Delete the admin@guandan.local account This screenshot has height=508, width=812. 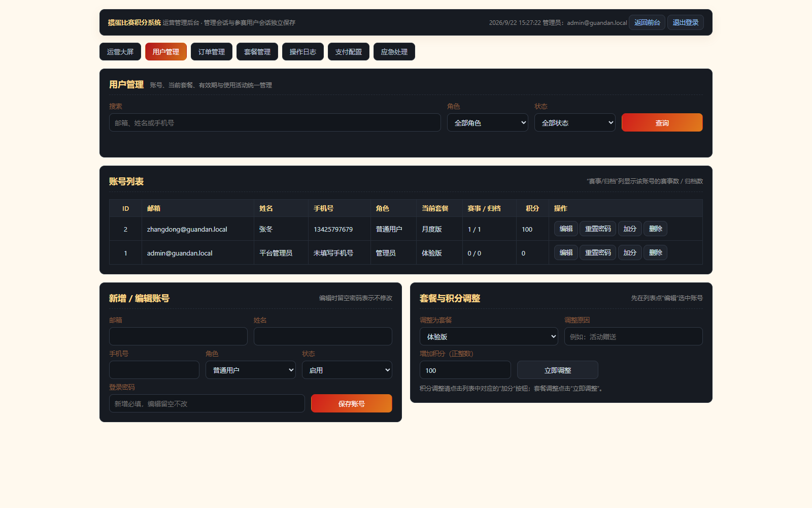[x=656, y=252]
